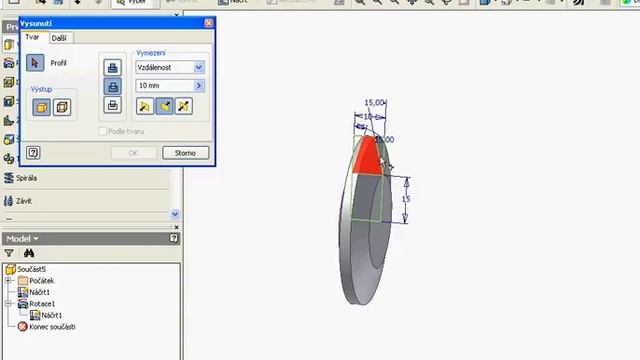Select the Počátek folder
This screenshot has width=640, height=360.
click(x=36, y=281)
